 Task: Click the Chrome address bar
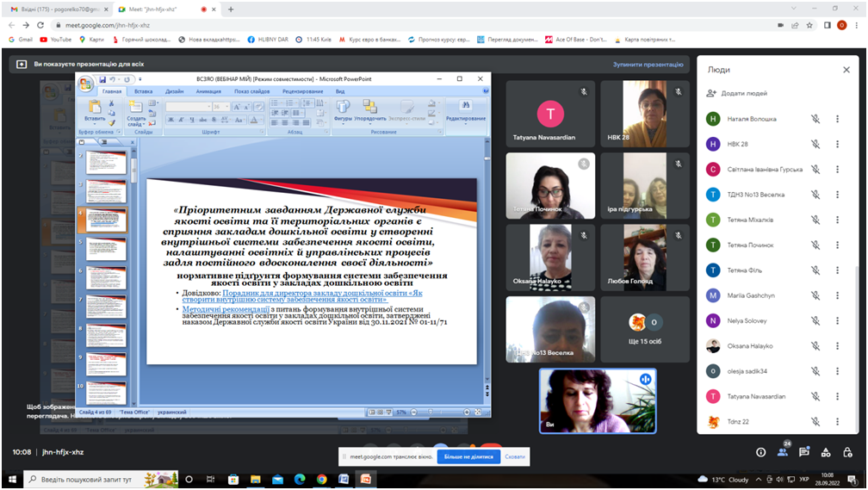(x=410, y=25)
